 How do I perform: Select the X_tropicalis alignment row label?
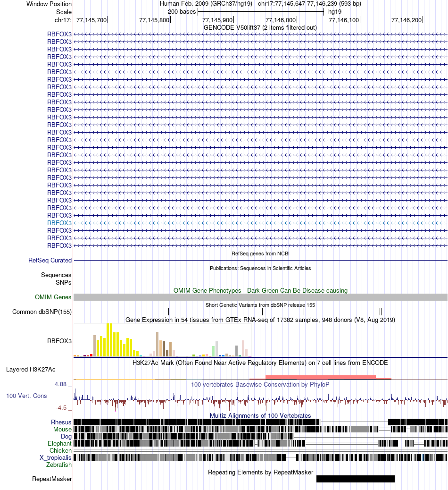56,458
